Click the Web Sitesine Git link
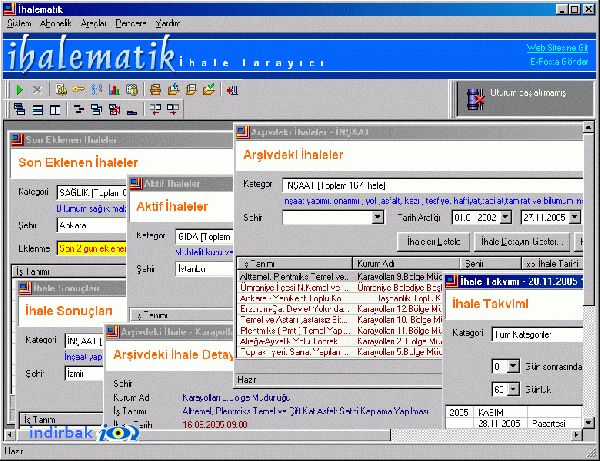Image resolution: width=600 pixels, height=461 pixels. tap(557, 48)
